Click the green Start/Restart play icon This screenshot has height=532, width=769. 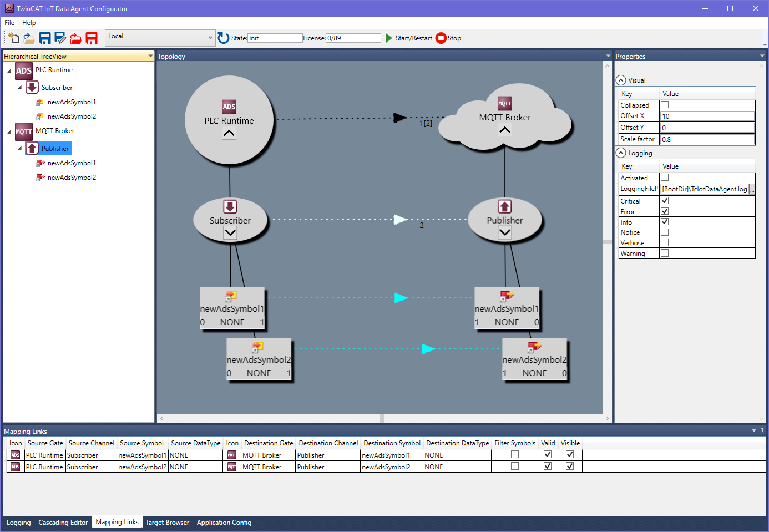coord(389,38)
